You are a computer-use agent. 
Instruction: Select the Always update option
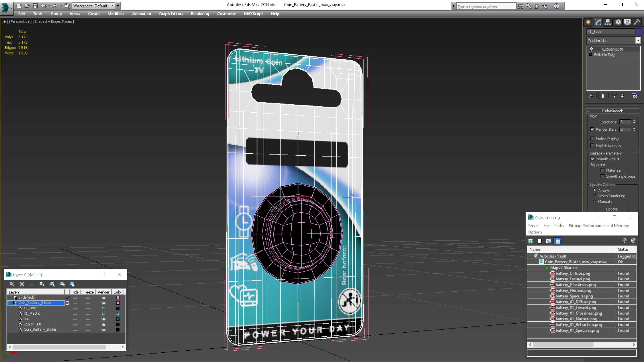coord(595,190)
